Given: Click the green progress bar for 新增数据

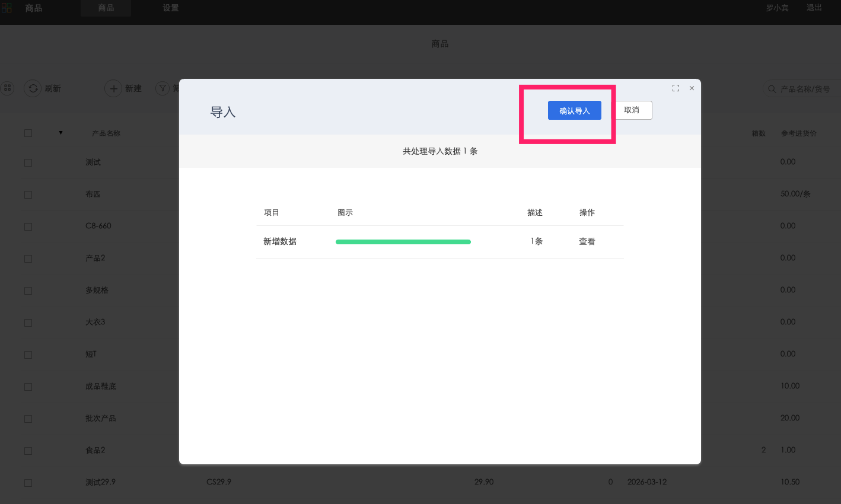Looking at the screenshot, I should [x=403, y=241].
